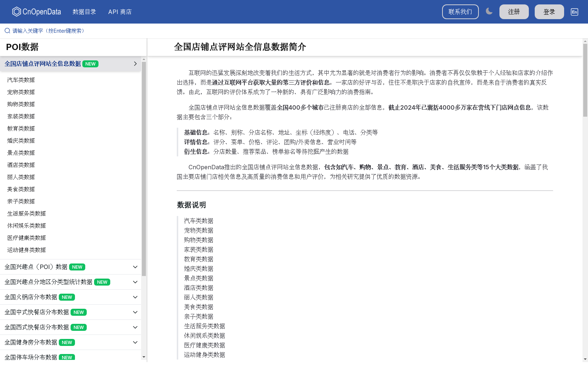The width and height of the screenshot is (588, 368).
Task: Open sidebar item 家装类数据
Action: [x=21, y=116]
